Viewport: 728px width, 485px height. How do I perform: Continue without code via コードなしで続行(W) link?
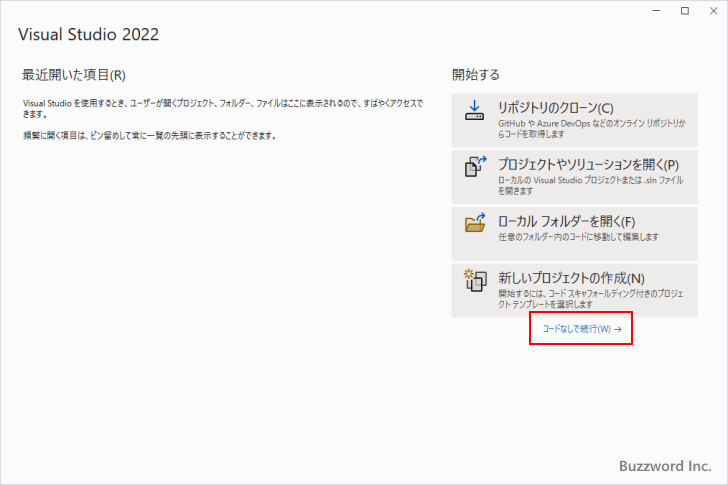577,329
